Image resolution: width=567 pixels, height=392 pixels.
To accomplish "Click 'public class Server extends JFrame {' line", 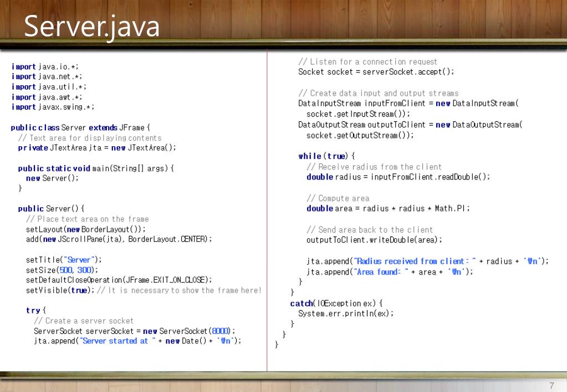I will [x=80, y=127].
